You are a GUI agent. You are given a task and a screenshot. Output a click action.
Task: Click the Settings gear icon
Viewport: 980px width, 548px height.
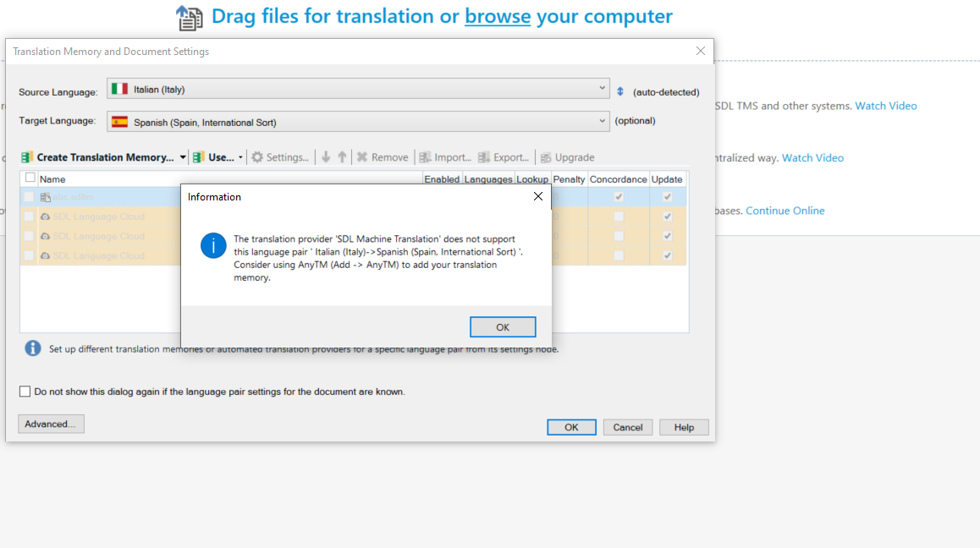257,157
